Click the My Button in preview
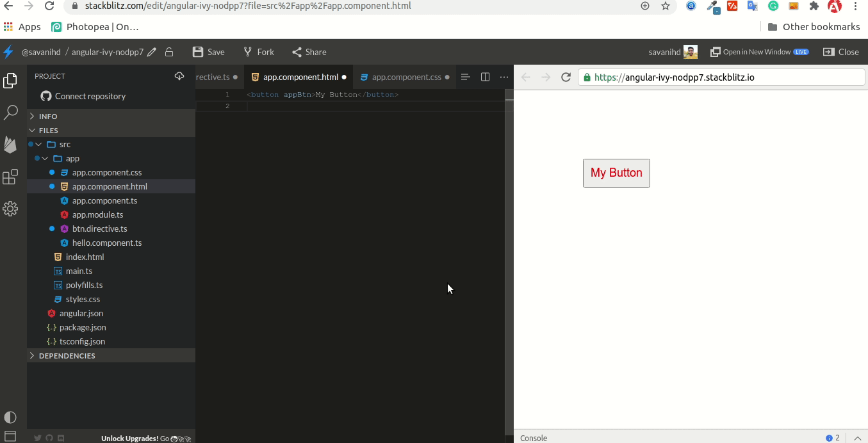The height and width of the screenshot is (443, 868). [x=616, y=173]
